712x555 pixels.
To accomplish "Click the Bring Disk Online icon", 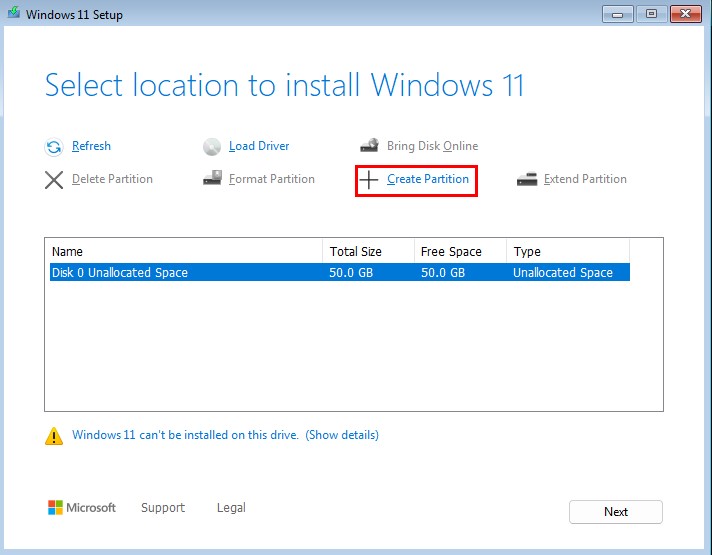I will tap(369, 146).
